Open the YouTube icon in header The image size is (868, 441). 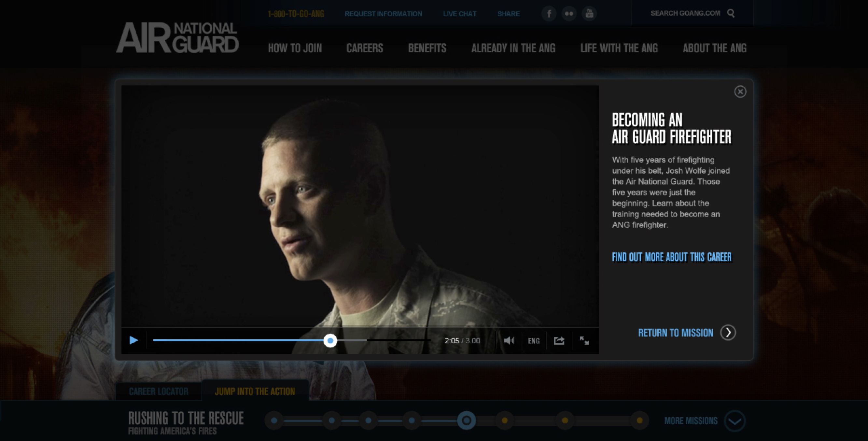[589, 14]
